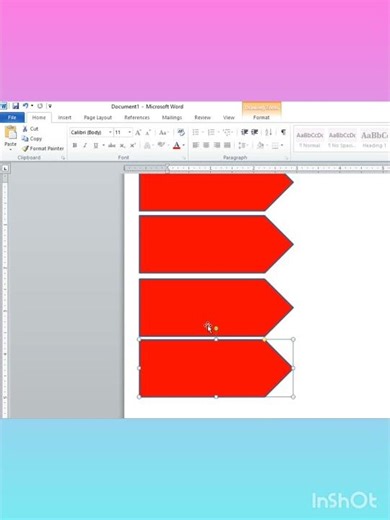Click the Multilevel List icon
Image resolution: width=390 pixels, height=520 pixels.
227,132
